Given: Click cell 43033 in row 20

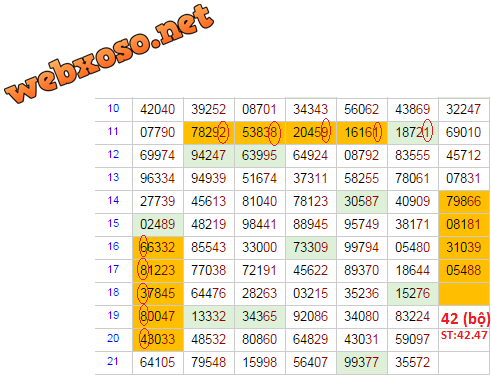Looking at the screenshot, I should (158, 340).
